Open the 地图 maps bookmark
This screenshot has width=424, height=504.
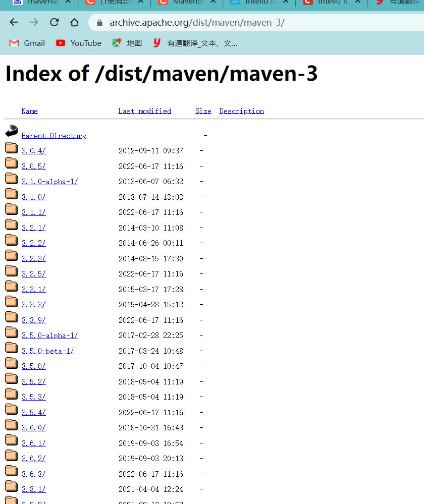pyautogui.click(x=127, y=43)
